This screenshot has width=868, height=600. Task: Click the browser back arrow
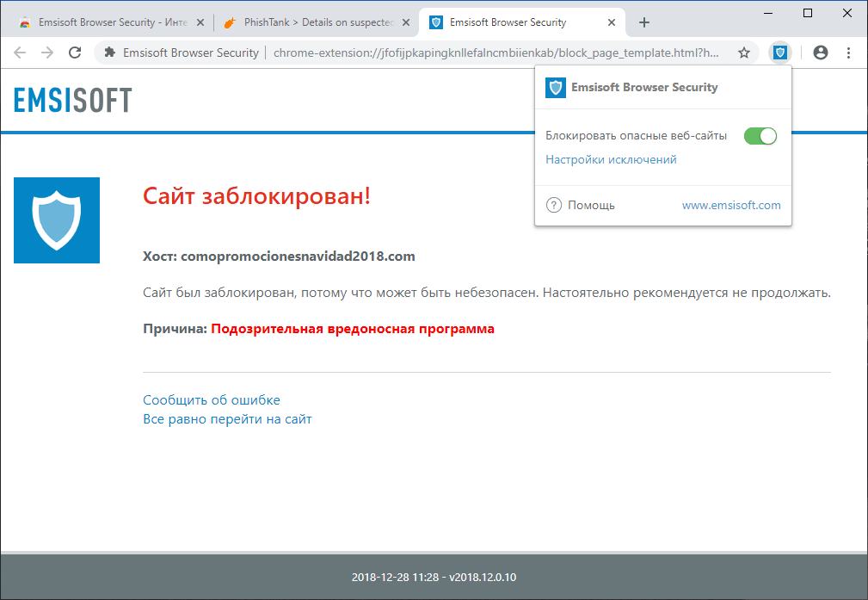[x=20, y=53]
